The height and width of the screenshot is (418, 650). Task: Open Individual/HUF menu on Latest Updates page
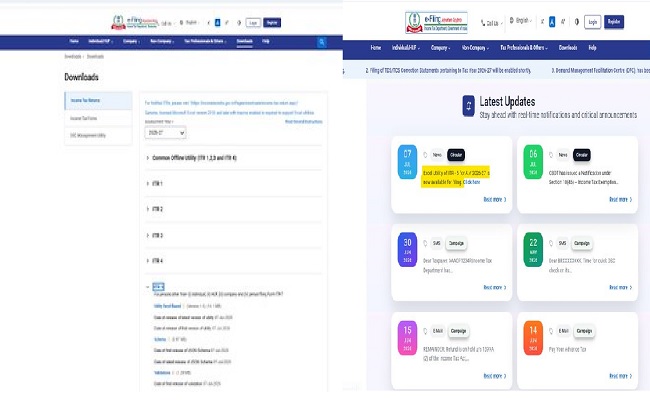click(406, 48)
